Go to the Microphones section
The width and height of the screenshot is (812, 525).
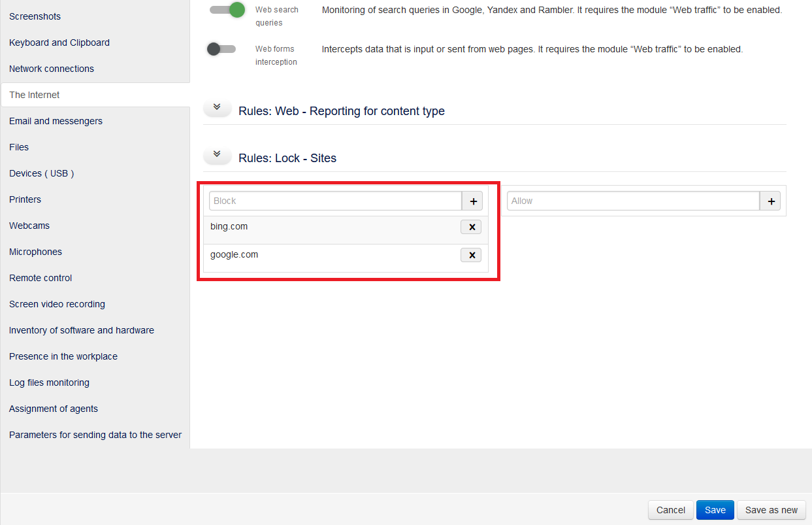tap(35, 251)
